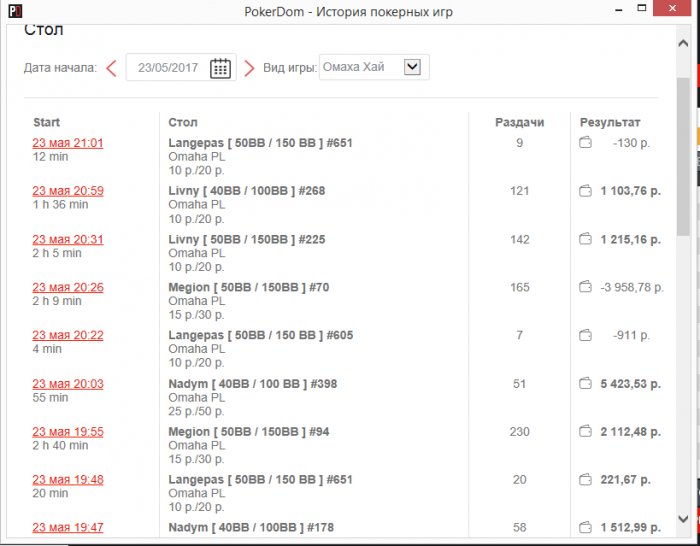Go to next date with right arrow
The height and width of the screenshot is (546, 700).
[249, 68]
